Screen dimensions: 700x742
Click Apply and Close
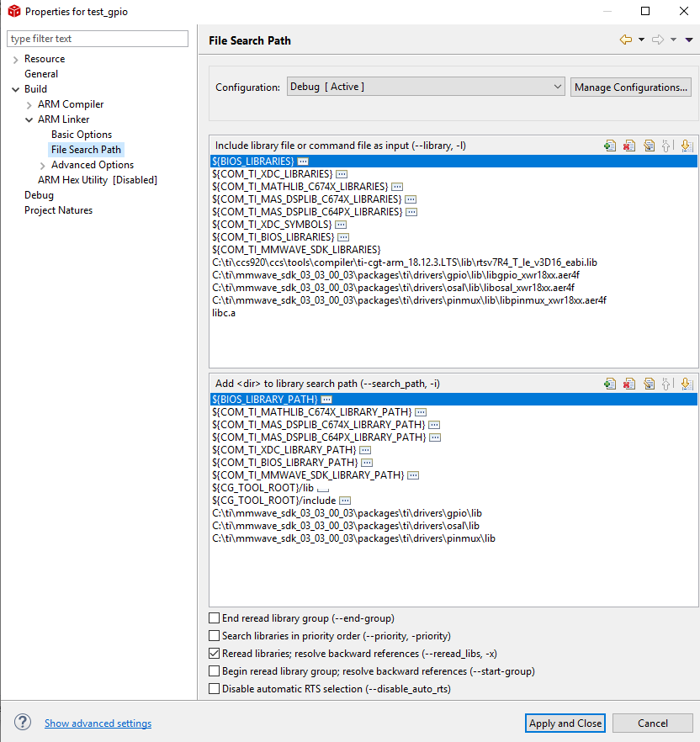(565, 723)
